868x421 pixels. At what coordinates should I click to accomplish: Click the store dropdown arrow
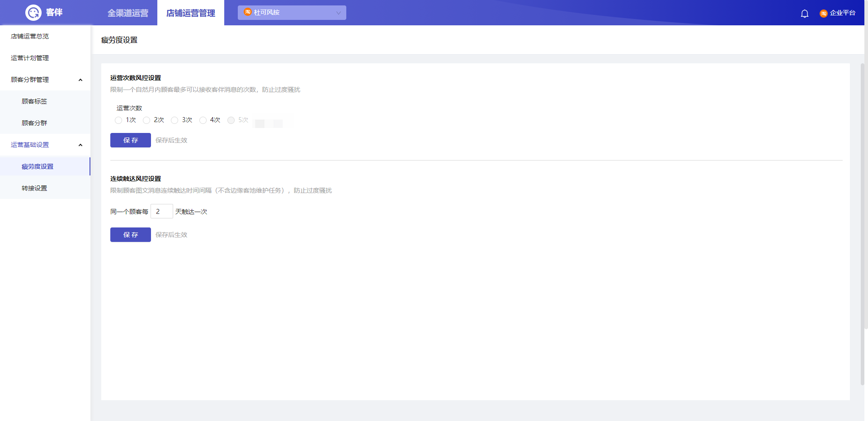(338, 13)
